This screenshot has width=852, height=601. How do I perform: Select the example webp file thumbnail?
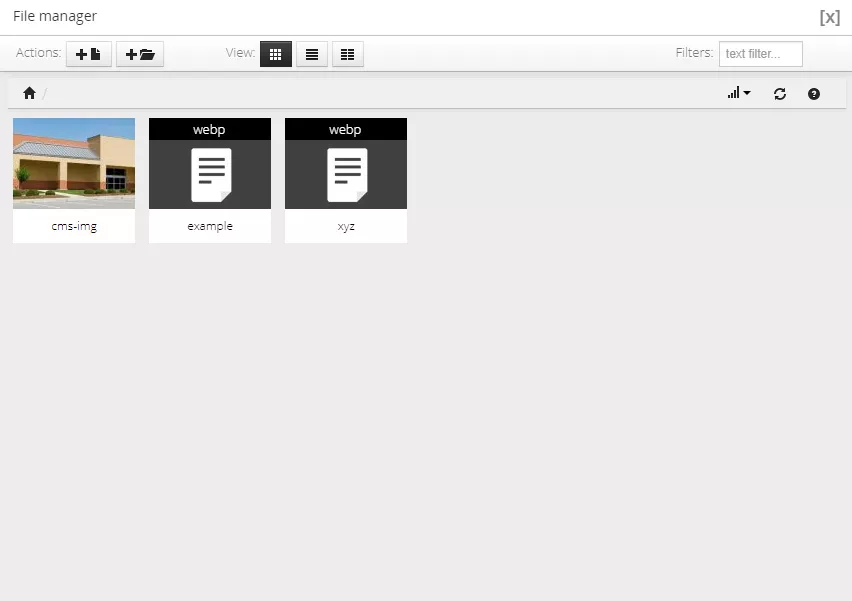210,164
